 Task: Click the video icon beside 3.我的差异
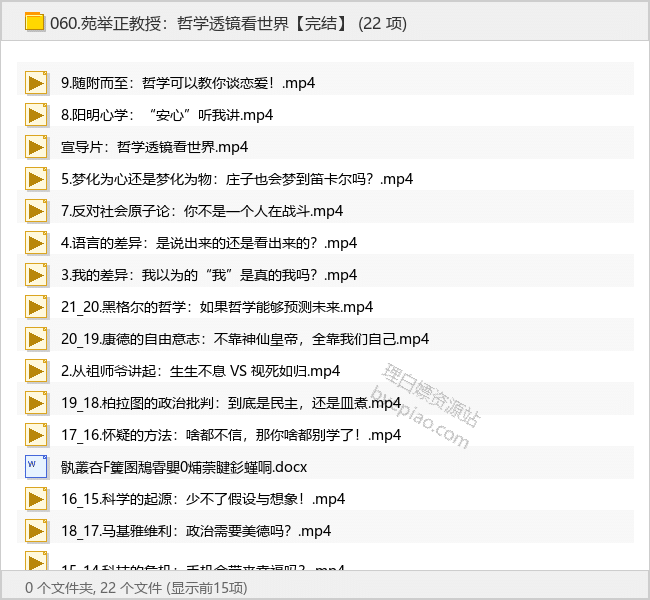(x=36, y=275)
